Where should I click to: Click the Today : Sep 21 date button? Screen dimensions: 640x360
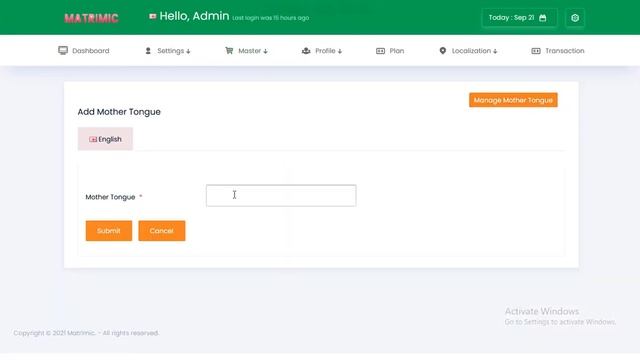(519, 18)
